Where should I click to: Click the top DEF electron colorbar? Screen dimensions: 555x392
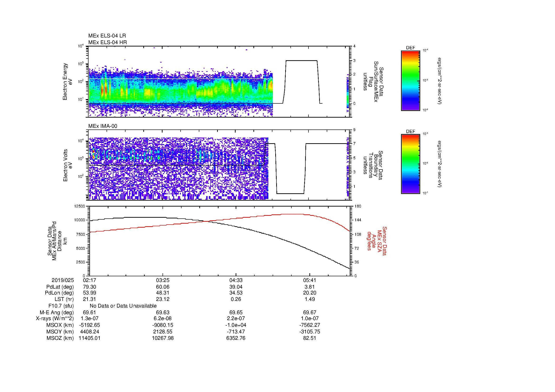click(x=410, y=80)
